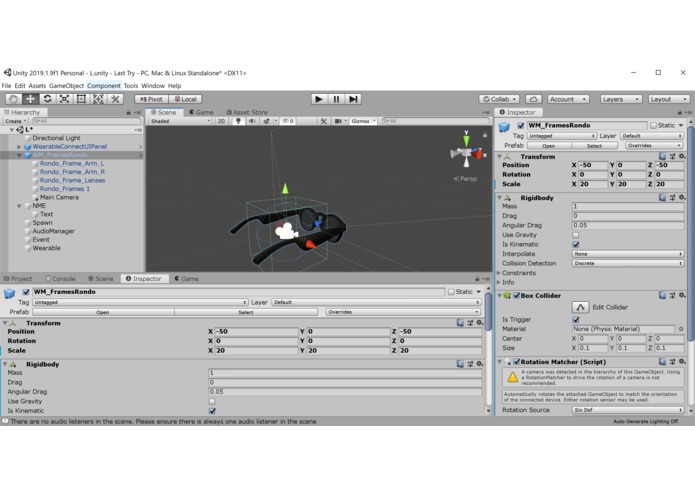Select the combined Transform tool
695x494 pixels.
[98, 99]
